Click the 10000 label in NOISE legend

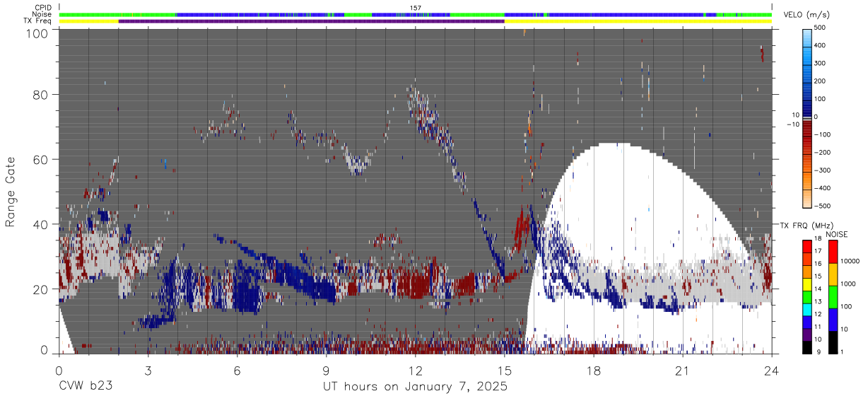(849, 261)
